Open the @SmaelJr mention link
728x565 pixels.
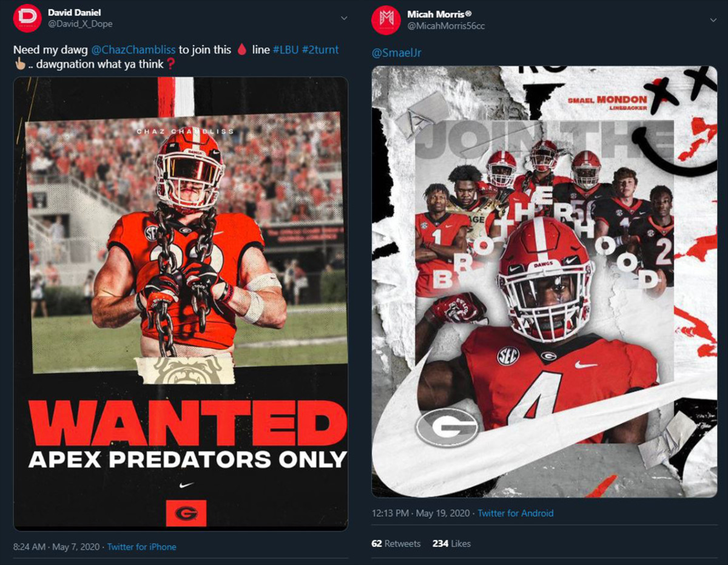click(x=397, y=53)
